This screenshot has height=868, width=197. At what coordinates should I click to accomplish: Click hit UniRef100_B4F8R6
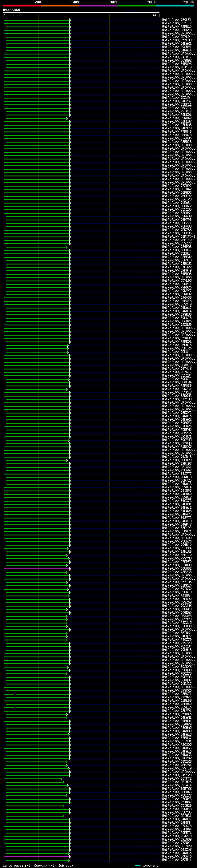[176, 64]
